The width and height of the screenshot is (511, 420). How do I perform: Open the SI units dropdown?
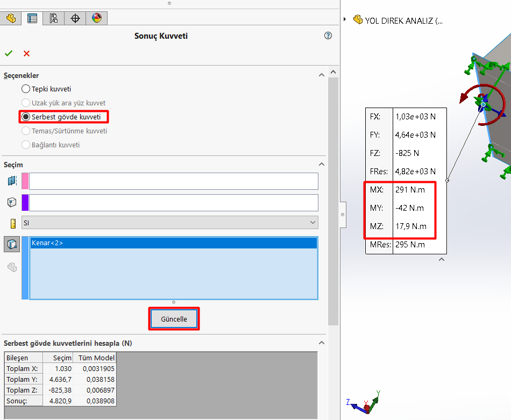point(170,223)
